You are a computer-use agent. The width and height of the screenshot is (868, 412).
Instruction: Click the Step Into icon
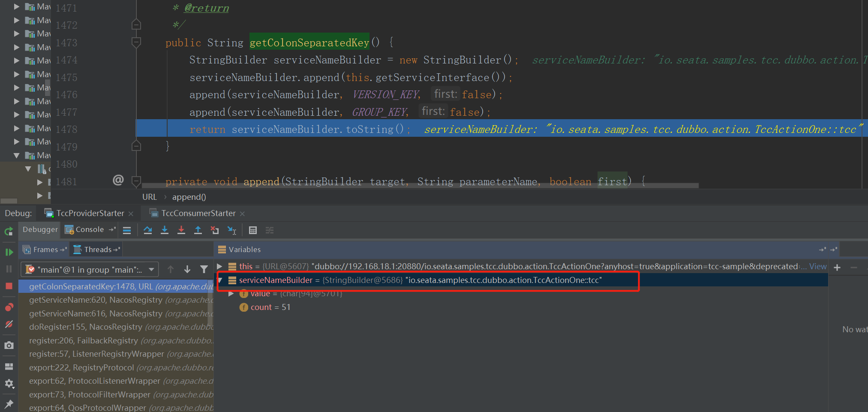click(x=165, y=230)
